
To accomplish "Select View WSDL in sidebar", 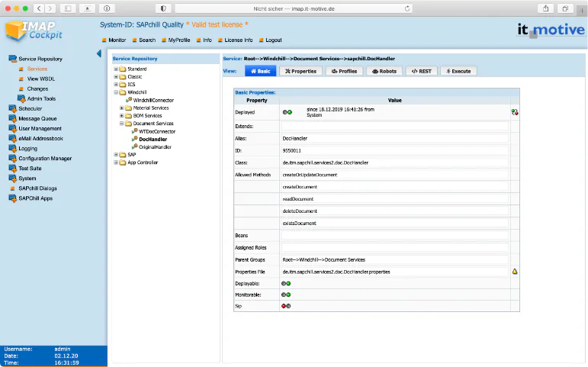I will (41, 79).
